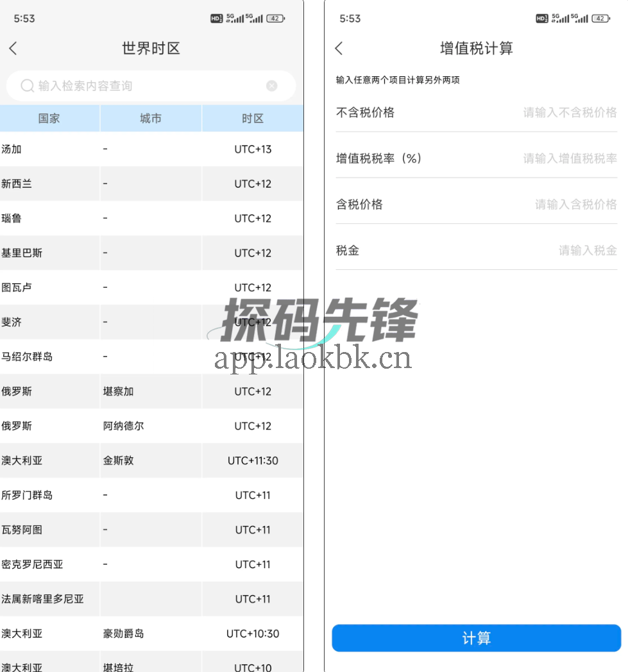Tap the back arrow on 增值税计算 screen
Viewport: 628px width, 672px height.
[x=339, y=48]
